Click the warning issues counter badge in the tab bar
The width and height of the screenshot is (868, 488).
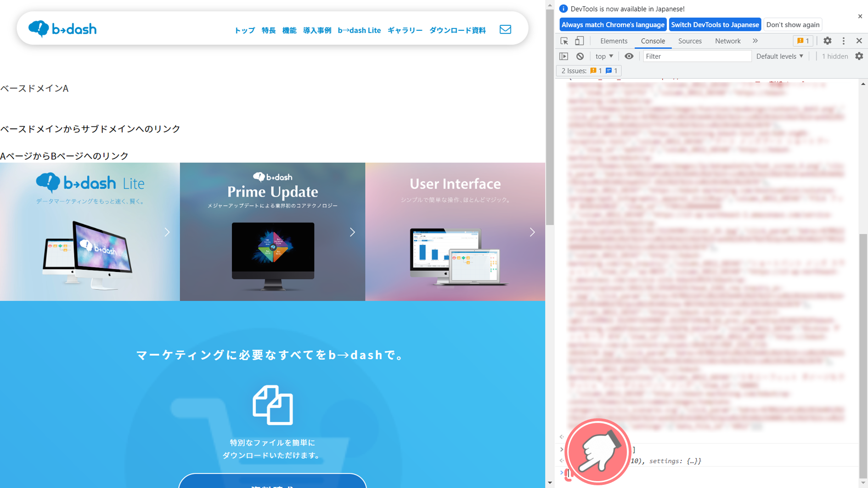(x=803, y=41)
